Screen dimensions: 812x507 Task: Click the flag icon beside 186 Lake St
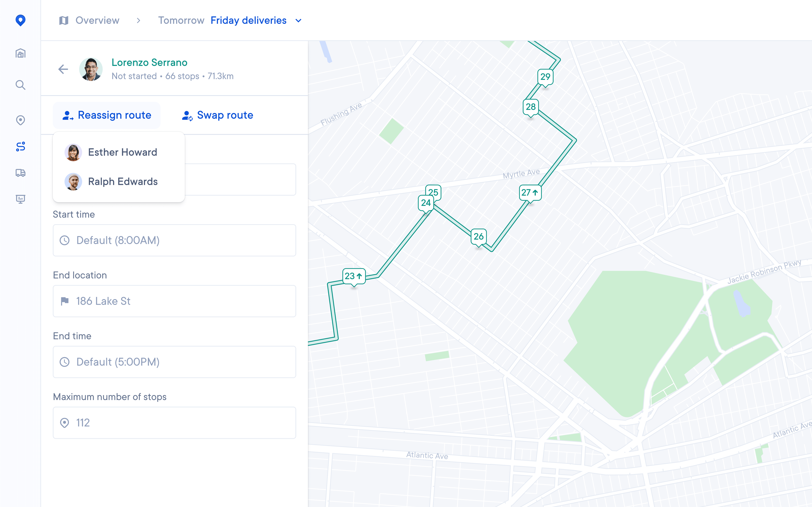click(65, 301)
